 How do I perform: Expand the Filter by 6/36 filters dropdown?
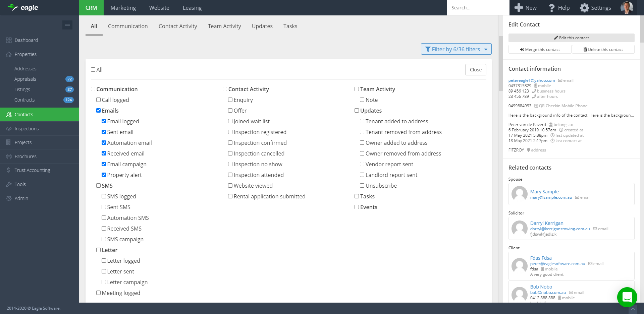(456, 49)
